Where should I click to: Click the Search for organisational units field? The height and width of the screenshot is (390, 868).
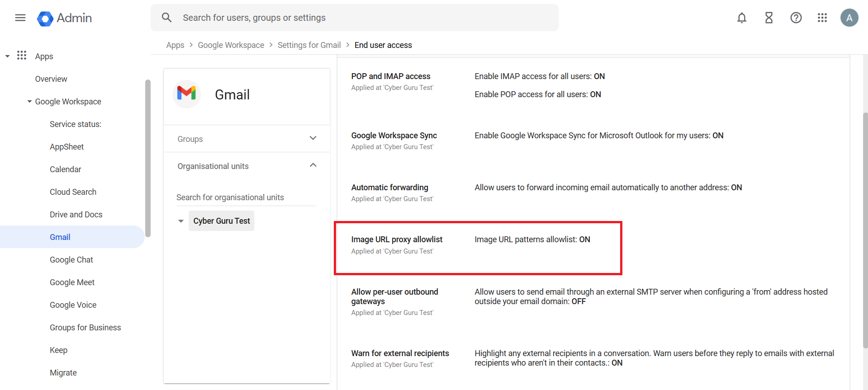[x=246, y=197]
